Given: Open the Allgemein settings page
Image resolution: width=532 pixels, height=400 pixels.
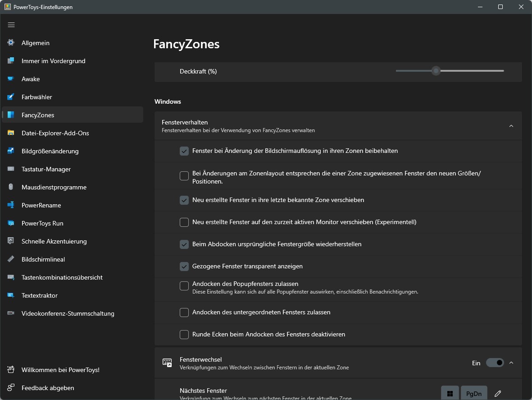Looking at the screenshot, I should tap(36, 43).
